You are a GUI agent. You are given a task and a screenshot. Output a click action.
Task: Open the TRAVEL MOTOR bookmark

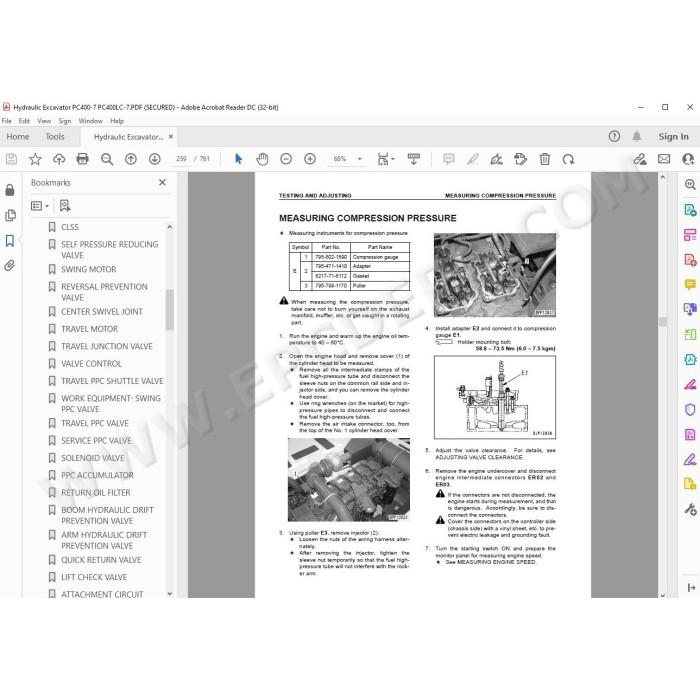89,329
